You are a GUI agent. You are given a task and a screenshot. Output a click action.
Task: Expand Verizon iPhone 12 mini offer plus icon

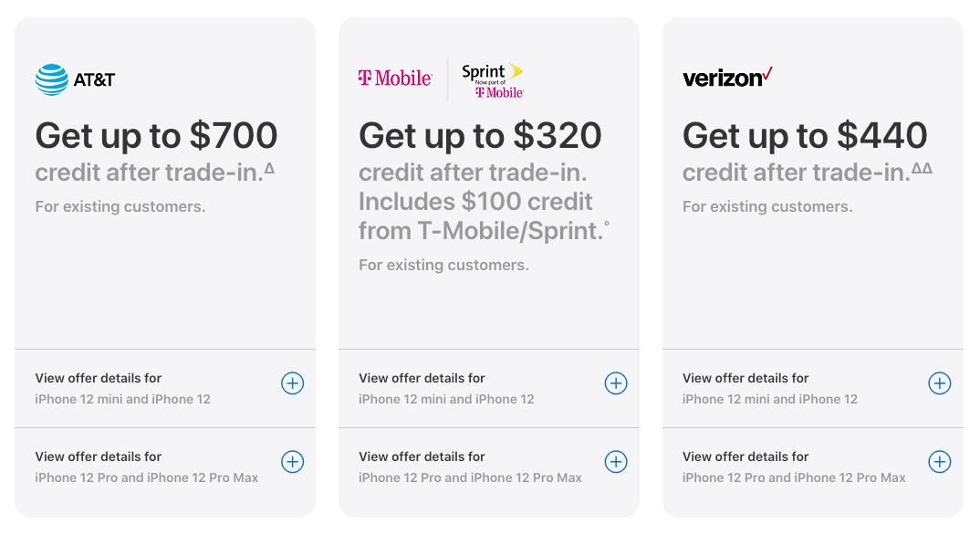pyautogui.click(x=939, y=383)
